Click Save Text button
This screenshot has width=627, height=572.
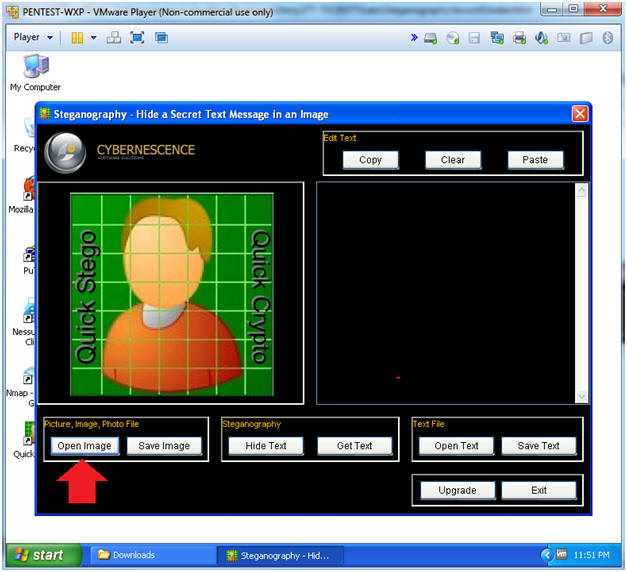point(539,446)
